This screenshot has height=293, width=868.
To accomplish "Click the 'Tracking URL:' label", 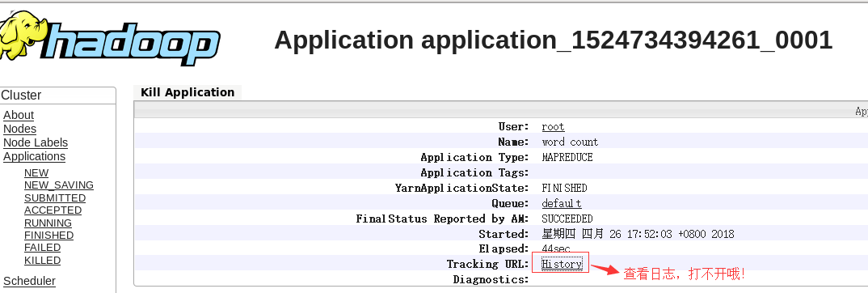I will click(487, 264).
